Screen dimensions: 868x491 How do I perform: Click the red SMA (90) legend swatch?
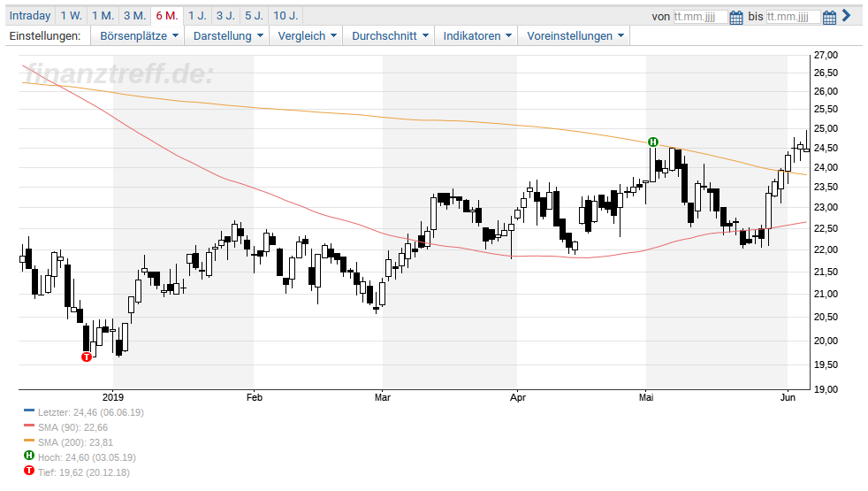coord(29,426)
